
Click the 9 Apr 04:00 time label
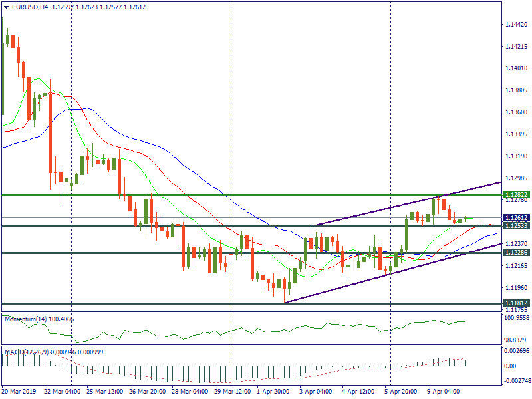444,392
